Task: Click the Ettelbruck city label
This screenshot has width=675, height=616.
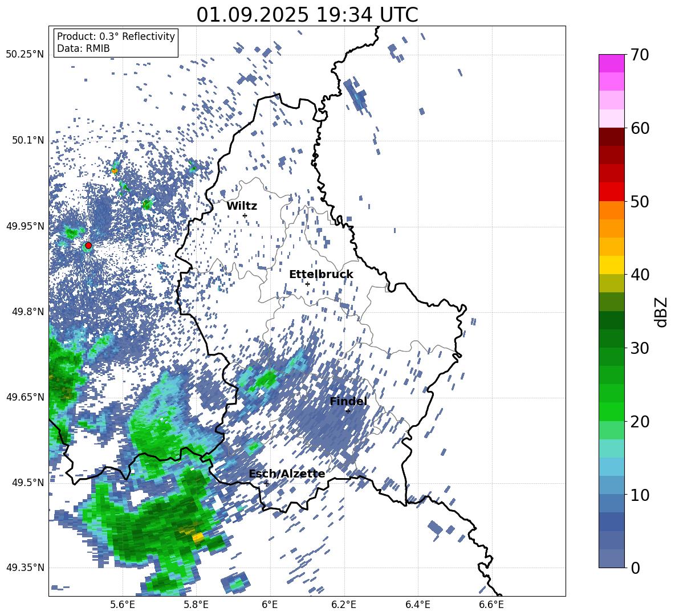Action: (321, 275)
